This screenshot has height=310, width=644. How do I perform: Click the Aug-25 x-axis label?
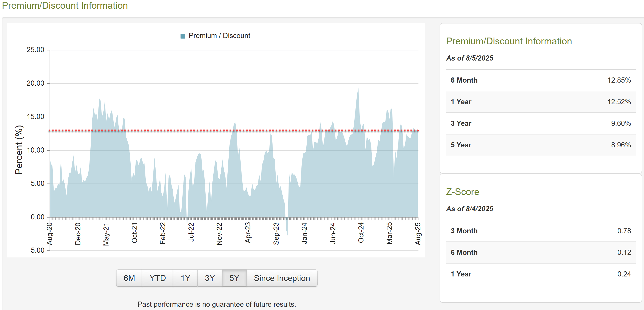click(x=418, y=233)
